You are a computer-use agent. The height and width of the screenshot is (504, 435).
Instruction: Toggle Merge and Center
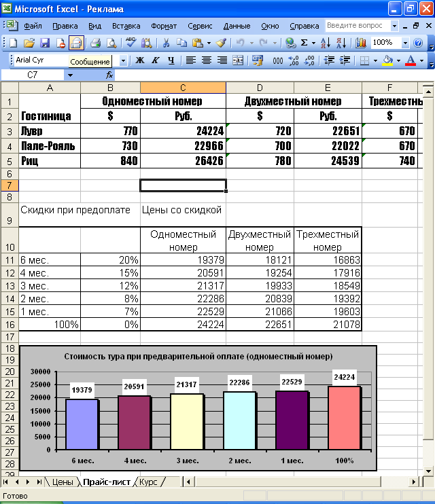(x=238, y=60)
